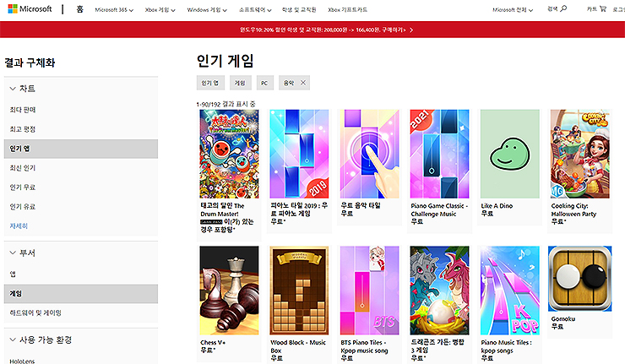Select 앱 department filter
The height and width of the screenshot is (364, 625).
(x=13, y=274)
